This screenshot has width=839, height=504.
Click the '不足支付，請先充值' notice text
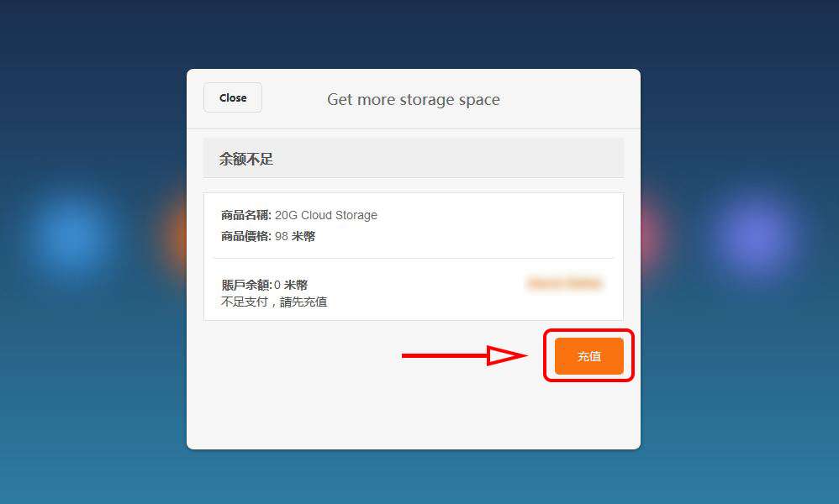point(274,302)
